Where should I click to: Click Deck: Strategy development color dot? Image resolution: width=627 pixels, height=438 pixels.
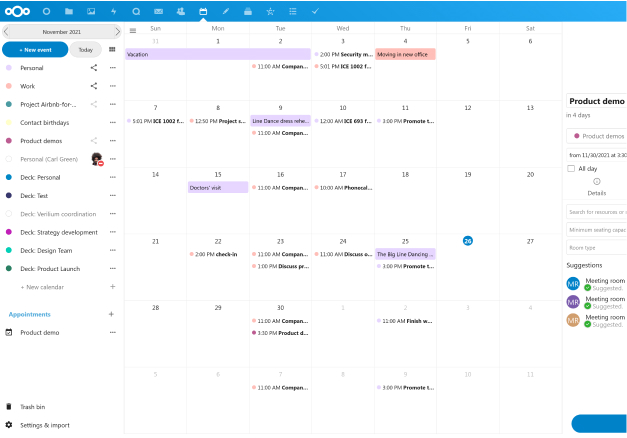tap(9, 232)
